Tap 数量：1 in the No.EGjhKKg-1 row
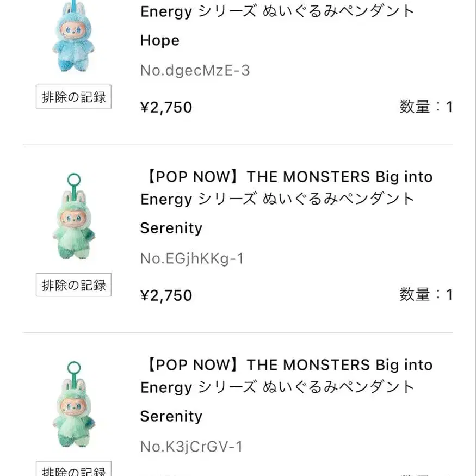Image resolution: width=476 pixels, height=476 pixels. (x=426, y=295)
